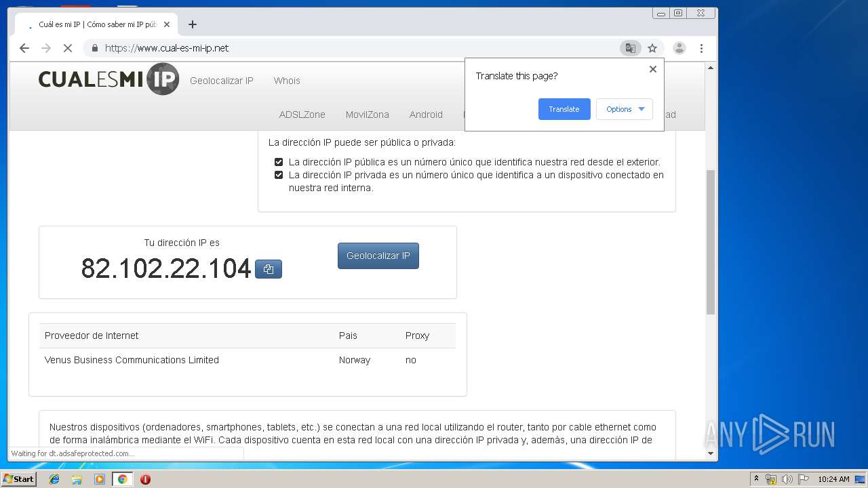This screenshot has width=868, height=488.
Task: Select the IP address 82.102.22.104 text
Action: 166,268
